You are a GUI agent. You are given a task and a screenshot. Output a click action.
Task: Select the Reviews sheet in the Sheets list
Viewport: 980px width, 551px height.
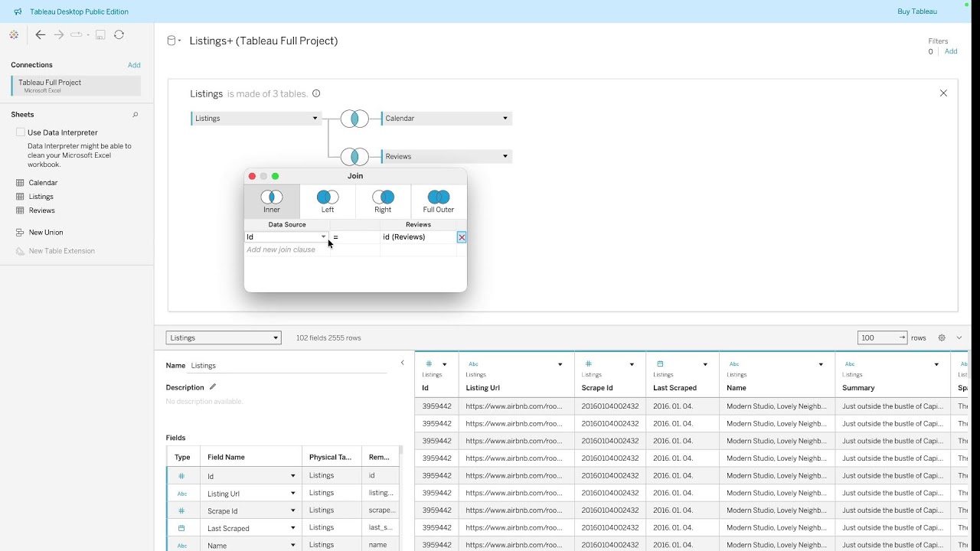(42, 210)
